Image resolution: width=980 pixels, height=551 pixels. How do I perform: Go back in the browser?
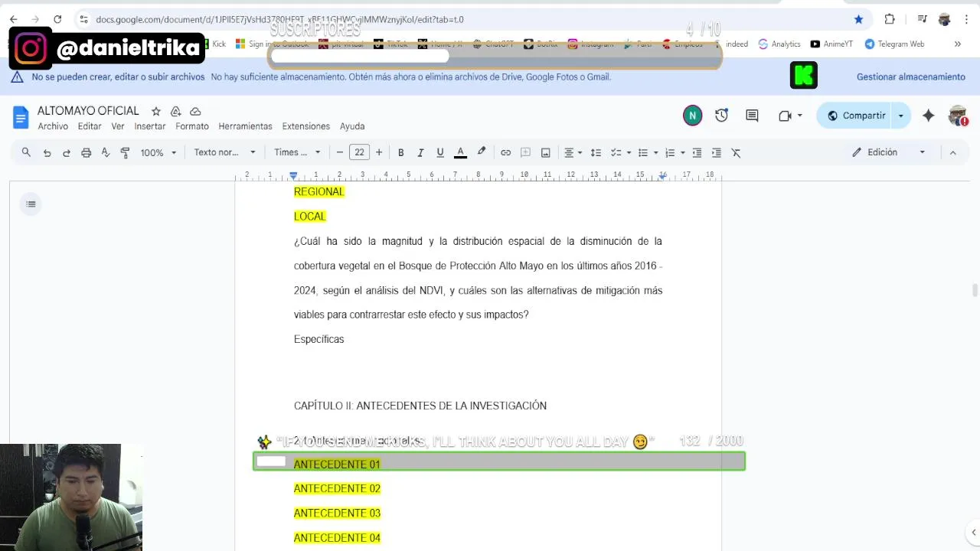(x=14, y=19)
